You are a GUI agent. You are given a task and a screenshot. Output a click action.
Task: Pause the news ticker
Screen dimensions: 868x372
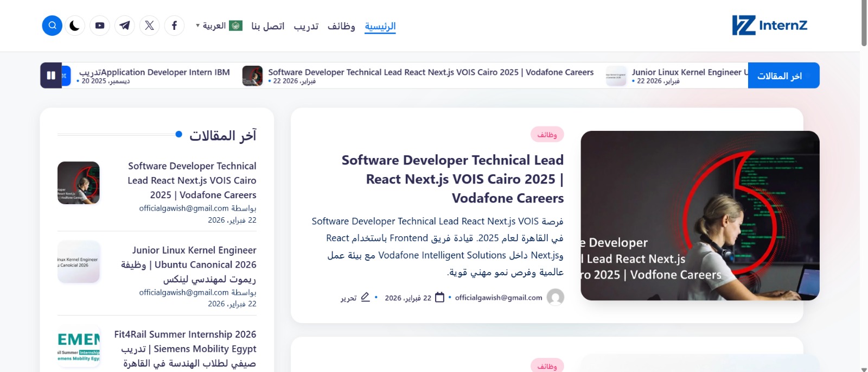(x=51, y=75)
